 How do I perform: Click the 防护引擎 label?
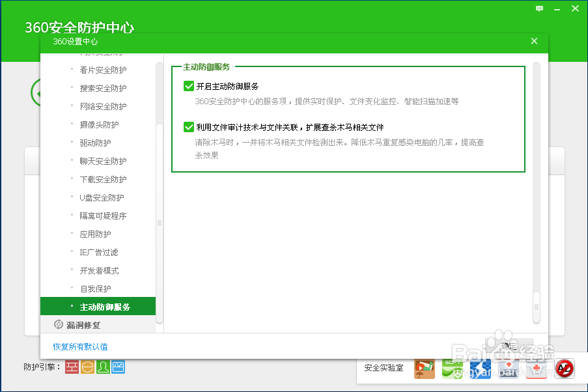tap(42, 367)
